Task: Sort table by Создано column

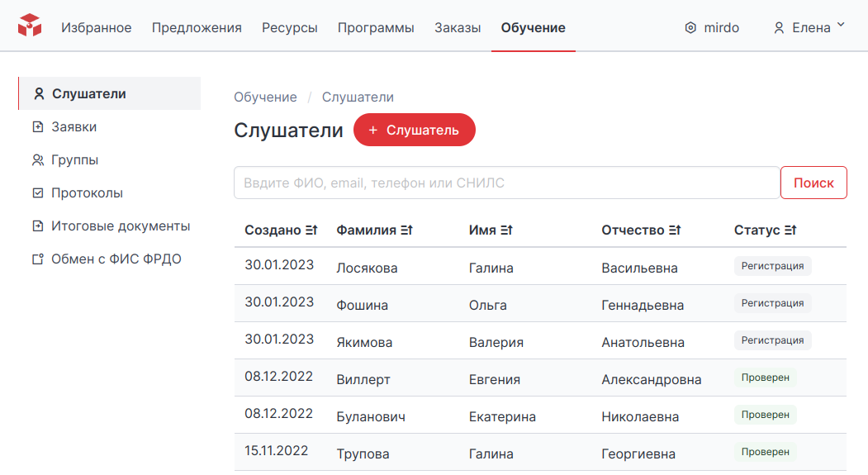Action: pyautogui.click(x=312, y=230)
